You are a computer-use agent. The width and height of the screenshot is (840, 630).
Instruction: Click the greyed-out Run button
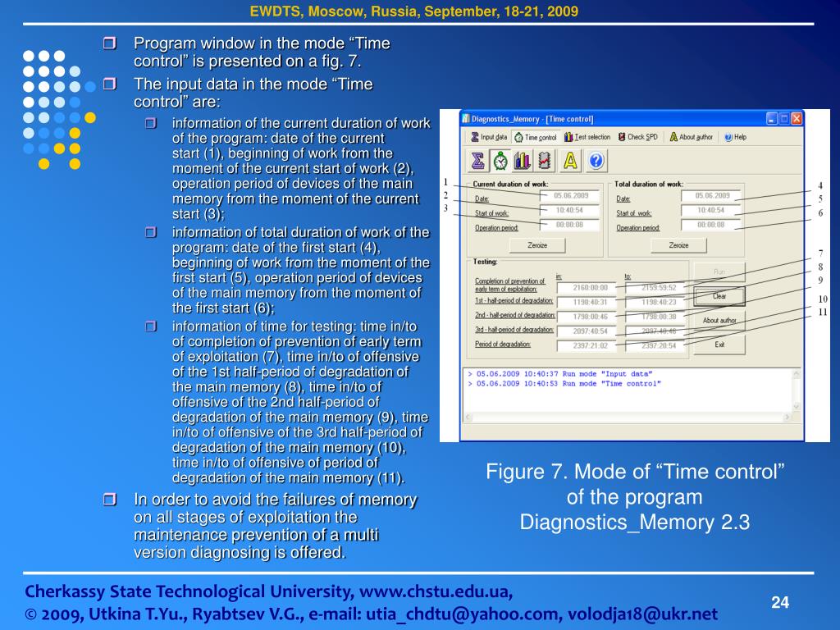click(719, 272)
